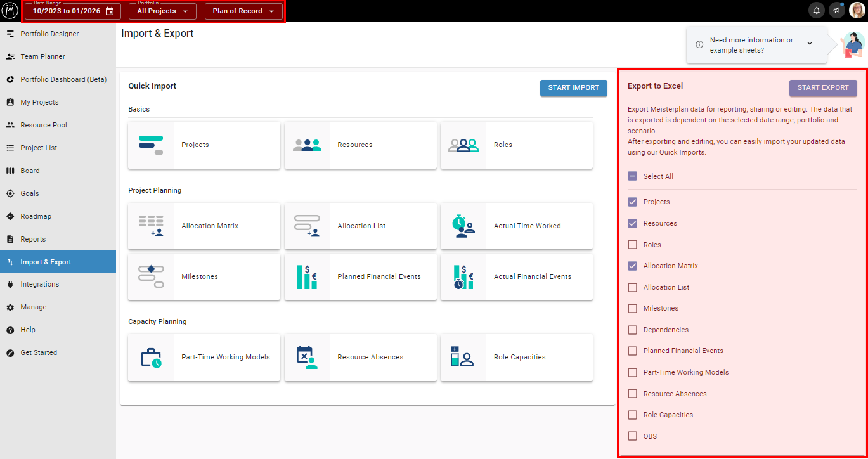868x459 pixels.
Task: Click the Meisterplan logo icon
Action: pyautogui.click(x=10, y=11)
